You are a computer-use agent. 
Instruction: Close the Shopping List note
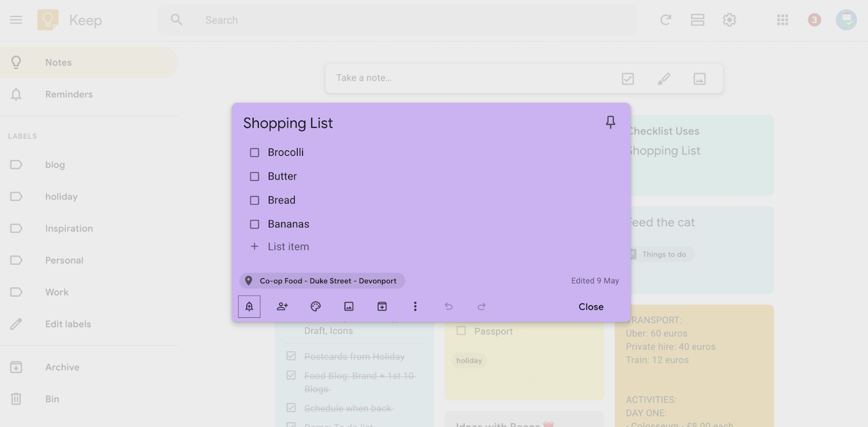tap(591, 307)
